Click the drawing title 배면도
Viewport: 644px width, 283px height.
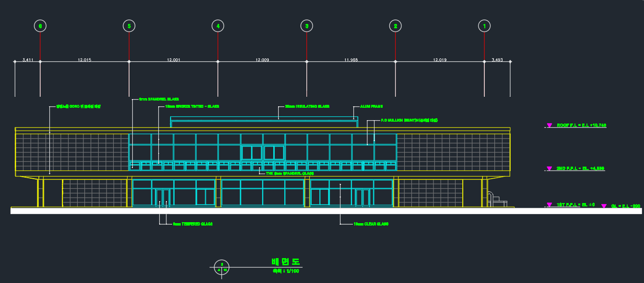click(x=286, y=261)
